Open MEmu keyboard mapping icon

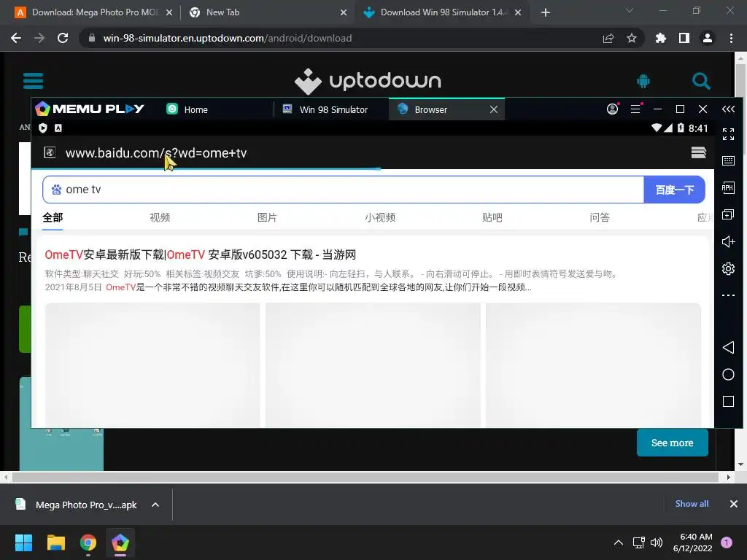tap(728, 161)
